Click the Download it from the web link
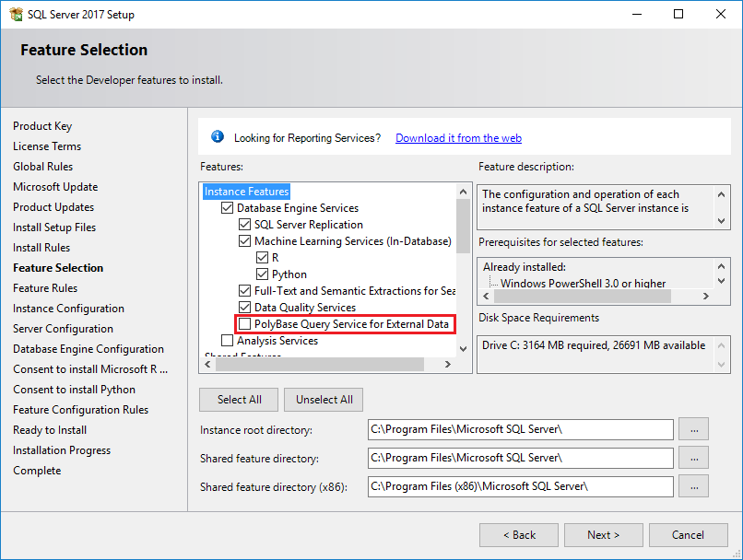Image resolution: width=743 pixels, height=560 pixels. [458, 136]
